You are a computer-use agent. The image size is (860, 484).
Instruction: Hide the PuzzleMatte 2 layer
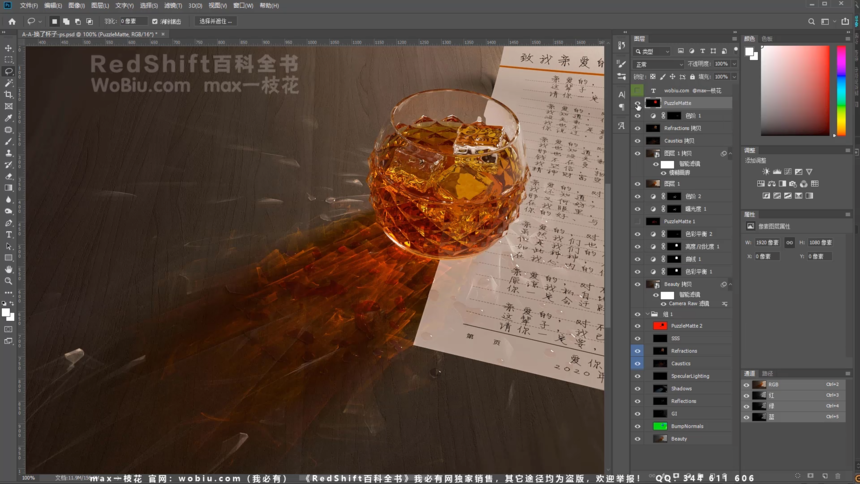pos(637,326)
